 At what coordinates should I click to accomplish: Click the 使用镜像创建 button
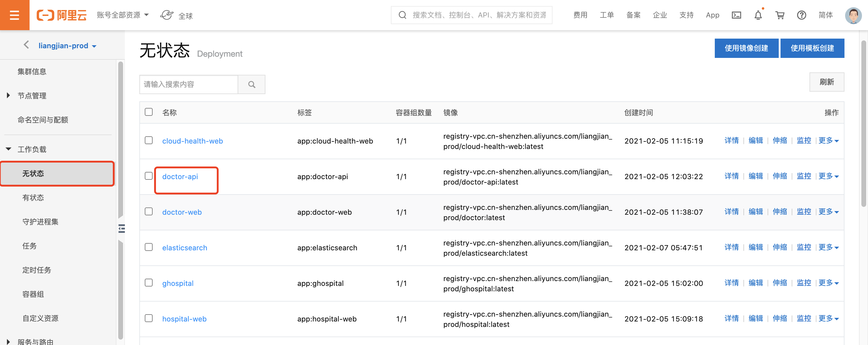(x=746, y=48)
